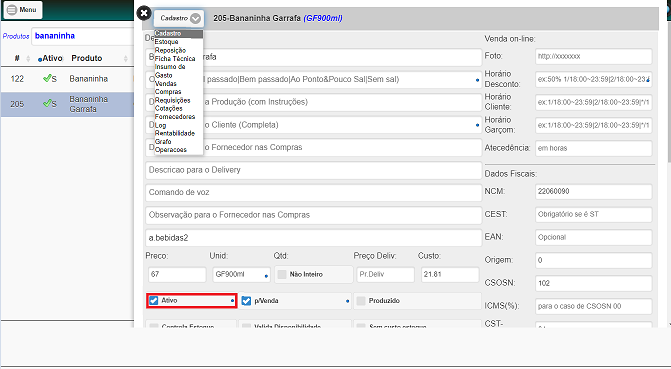
Task: Click the Origem field showing 0
Action: (594, 260)
